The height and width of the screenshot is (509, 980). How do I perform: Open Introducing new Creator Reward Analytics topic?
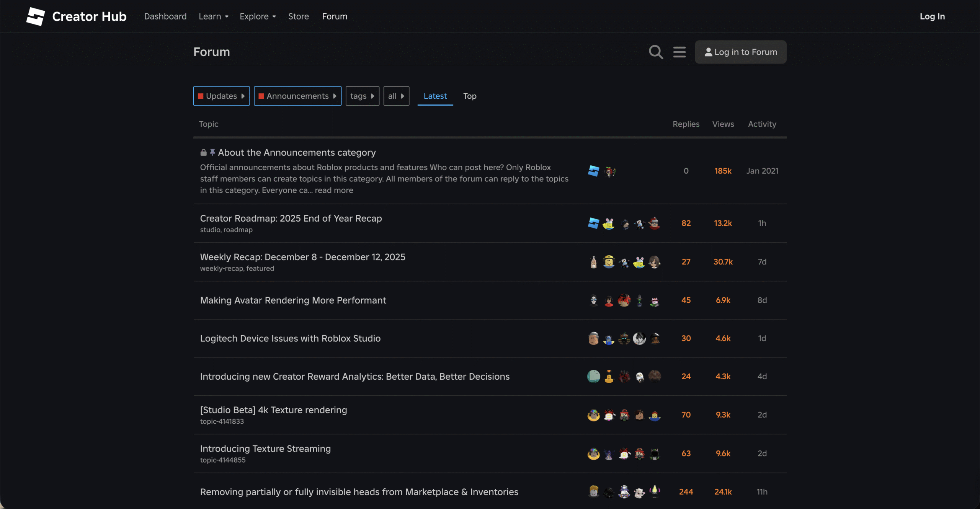(x=354, y=377)
